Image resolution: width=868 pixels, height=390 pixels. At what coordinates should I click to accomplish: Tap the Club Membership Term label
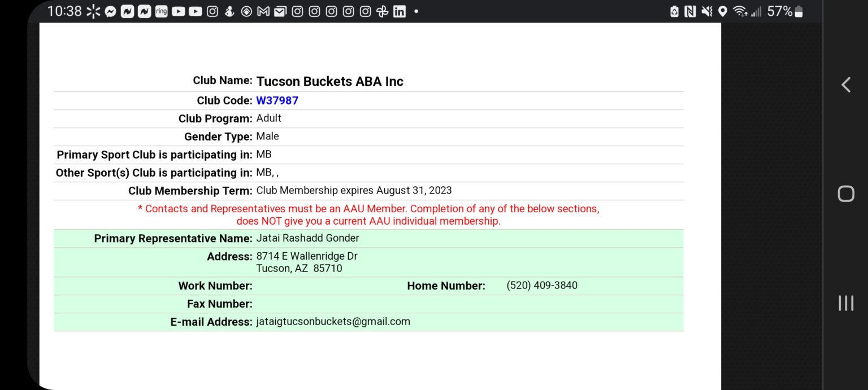click(x=190, y=191)
